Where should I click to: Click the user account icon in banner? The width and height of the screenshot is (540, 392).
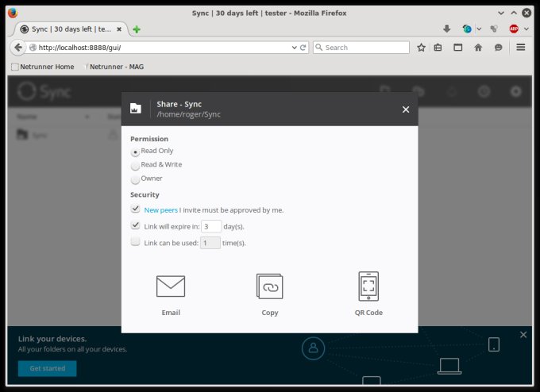[x=313, y=348]
